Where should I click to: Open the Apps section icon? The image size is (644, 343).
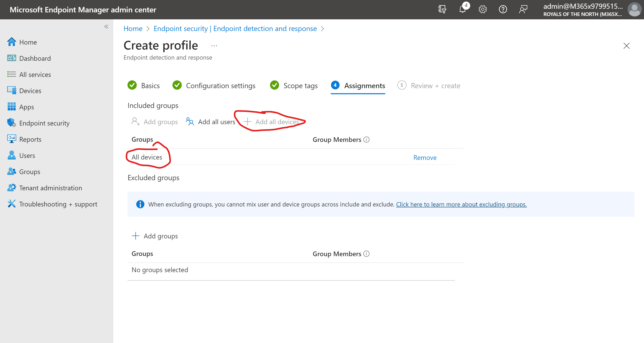point(11,107)
